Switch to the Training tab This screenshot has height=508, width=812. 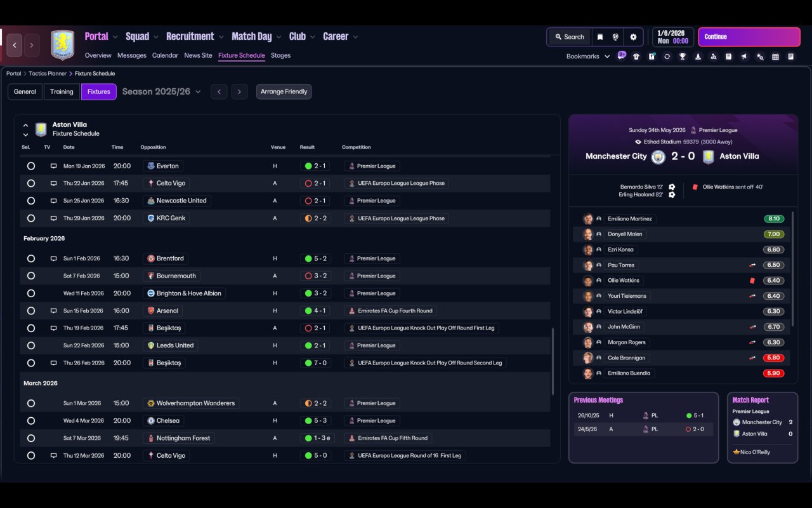(62, 92)
